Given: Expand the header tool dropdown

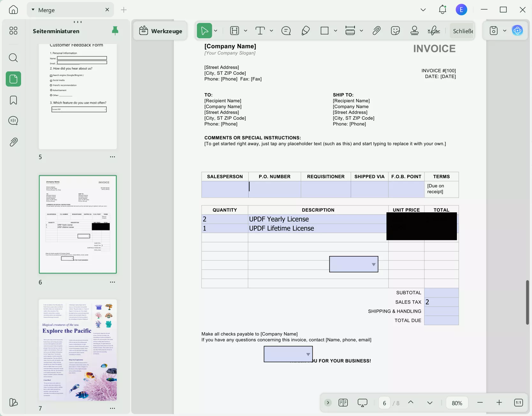Looking at the screenshot, I should (x=246, y=31).
